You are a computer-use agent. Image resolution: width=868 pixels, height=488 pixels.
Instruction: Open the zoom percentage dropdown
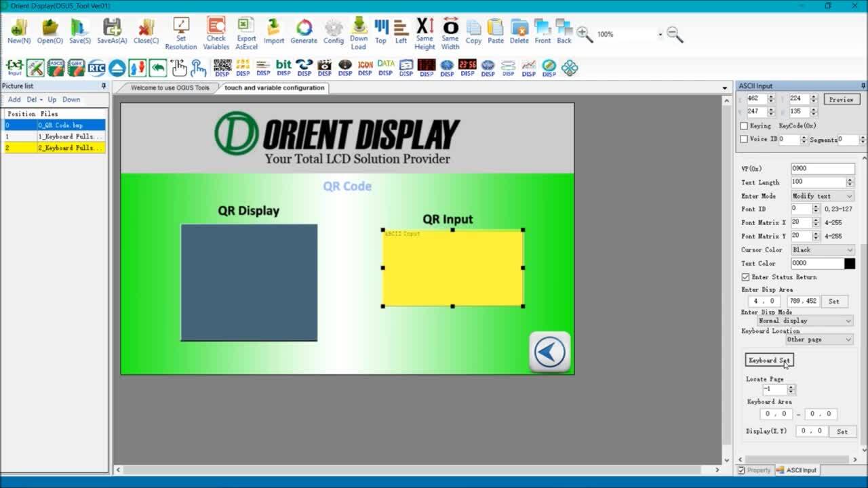660,35
